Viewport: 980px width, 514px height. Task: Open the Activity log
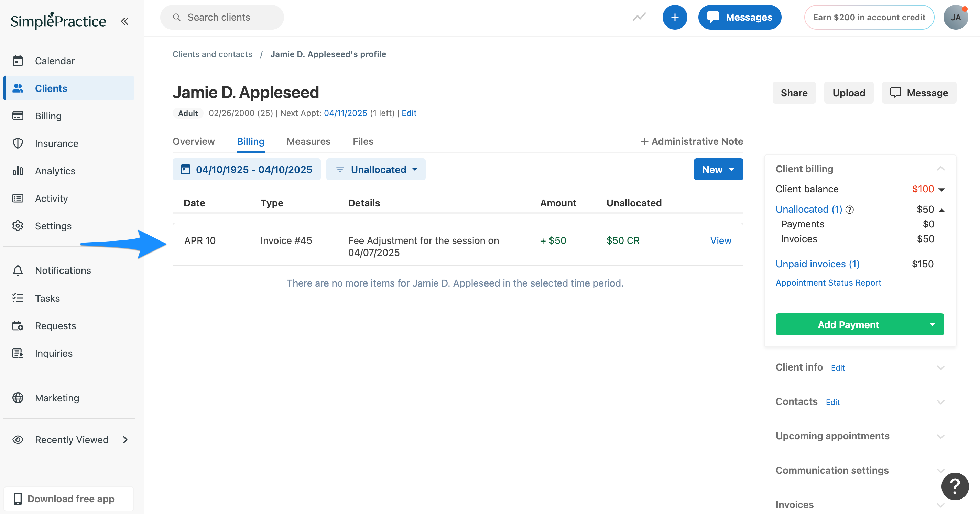[51, 198]
